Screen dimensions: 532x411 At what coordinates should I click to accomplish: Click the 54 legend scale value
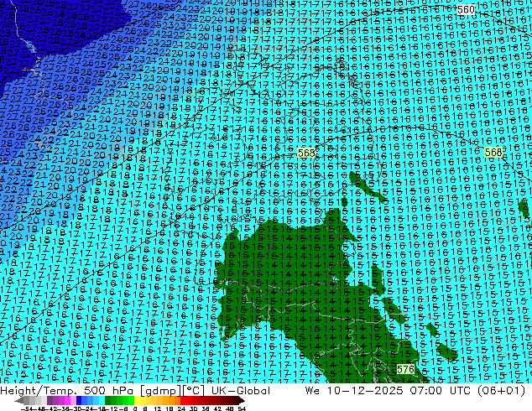242,408
